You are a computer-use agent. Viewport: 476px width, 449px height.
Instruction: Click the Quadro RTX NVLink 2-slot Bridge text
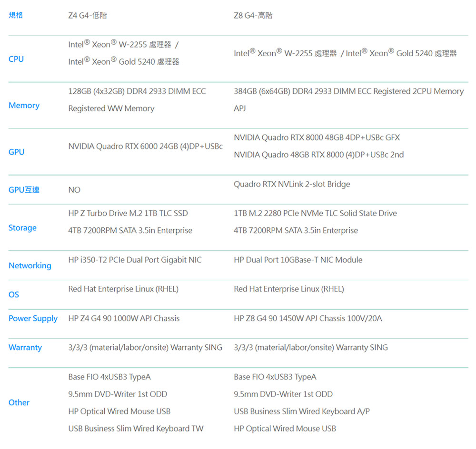click(292, 184)
